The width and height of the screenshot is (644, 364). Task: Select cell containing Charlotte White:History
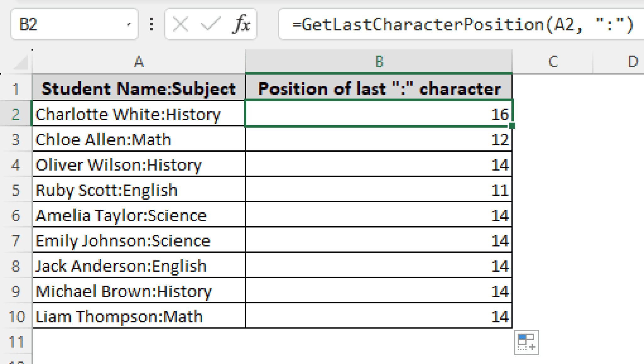tap(138, 114)
